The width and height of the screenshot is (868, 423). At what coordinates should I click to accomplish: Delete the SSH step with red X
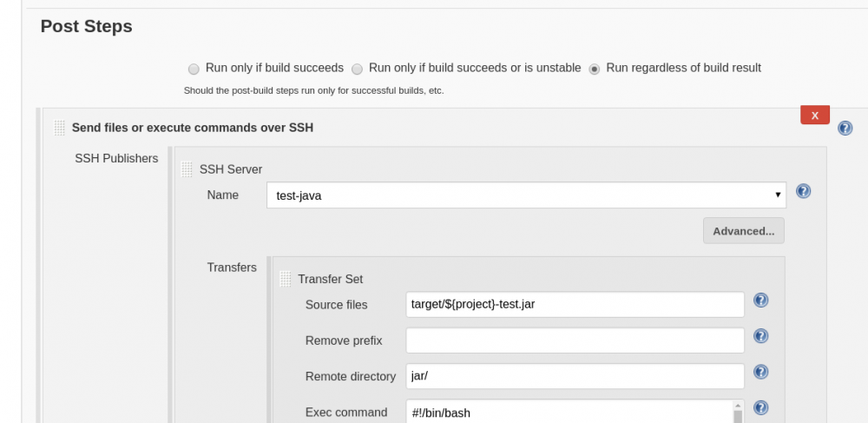[814, 115]
